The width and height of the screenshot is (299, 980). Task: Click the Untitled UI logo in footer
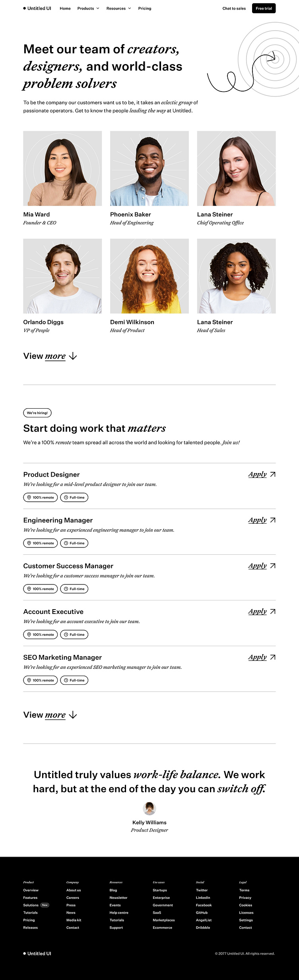coord(37,953)
